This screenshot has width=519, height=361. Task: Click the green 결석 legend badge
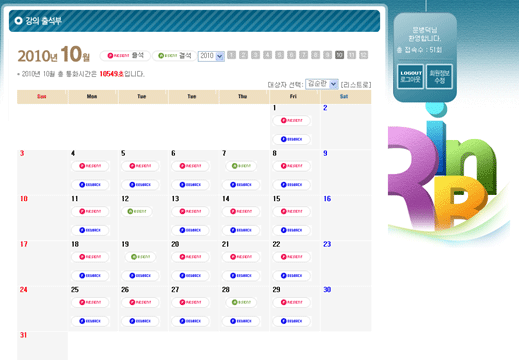click(x=175, y=55)
